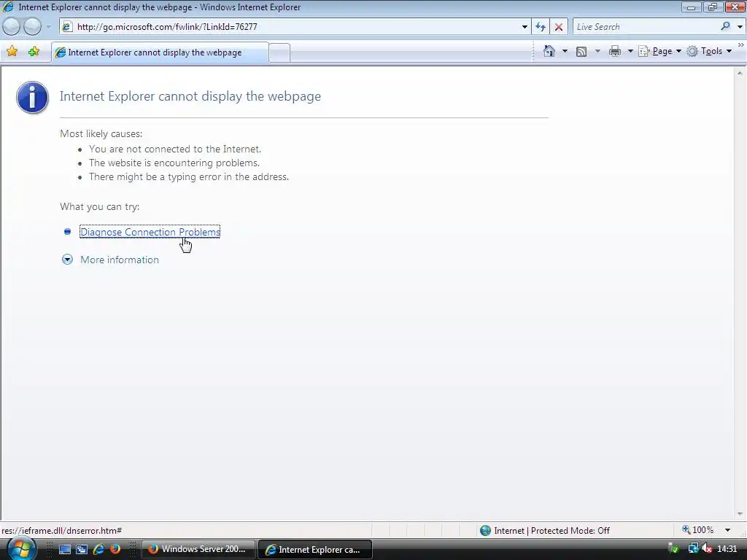Click the Forward navigation button

pos(32,27)
